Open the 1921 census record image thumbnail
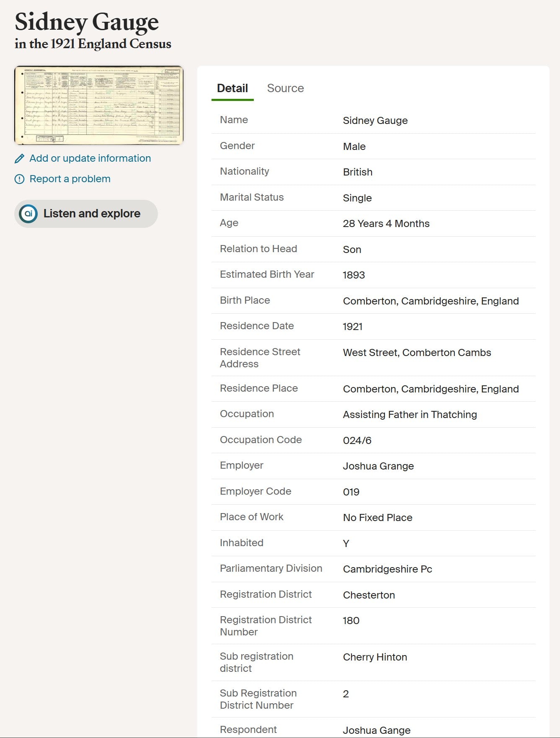The height and width of the screenshot is (738, 560). pyautogui.click(x=99, y=105)
